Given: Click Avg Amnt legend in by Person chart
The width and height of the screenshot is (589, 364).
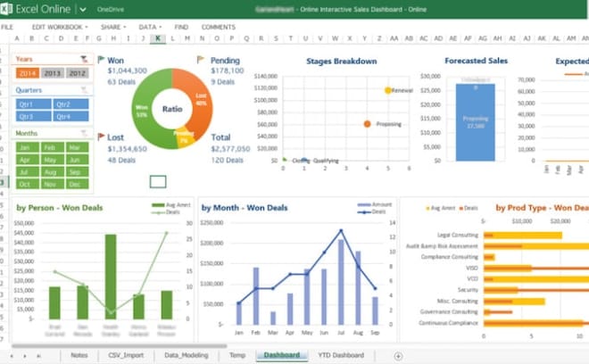Looking at the screenshot, I should (171, 204).
